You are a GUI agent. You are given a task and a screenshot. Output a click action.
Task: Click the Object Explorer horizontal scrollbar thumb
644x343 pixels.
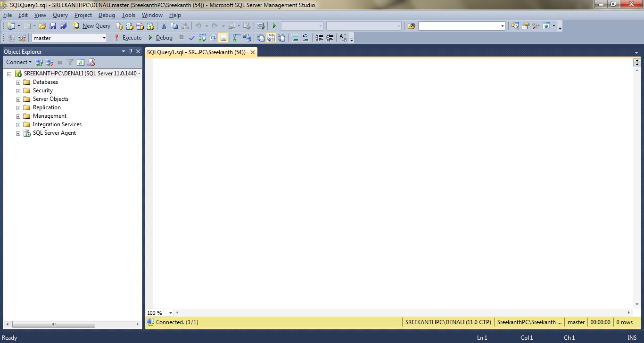(x=53, y=324)
